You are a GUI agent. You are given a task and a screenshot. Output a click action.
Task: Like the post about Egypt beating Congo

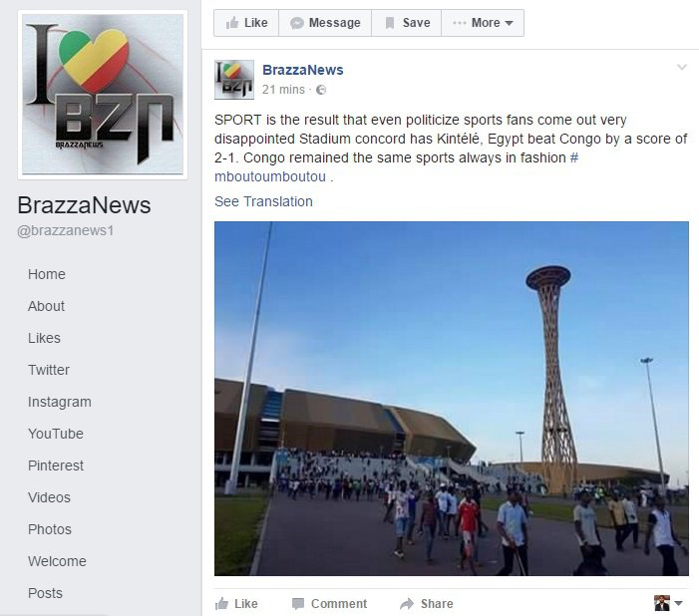click(x=236, y=603)
